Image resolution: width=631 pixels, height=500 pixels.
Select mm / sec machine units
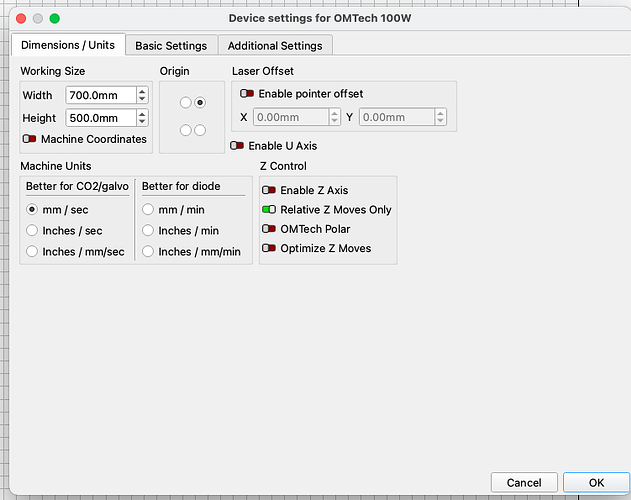coord(32,210)
